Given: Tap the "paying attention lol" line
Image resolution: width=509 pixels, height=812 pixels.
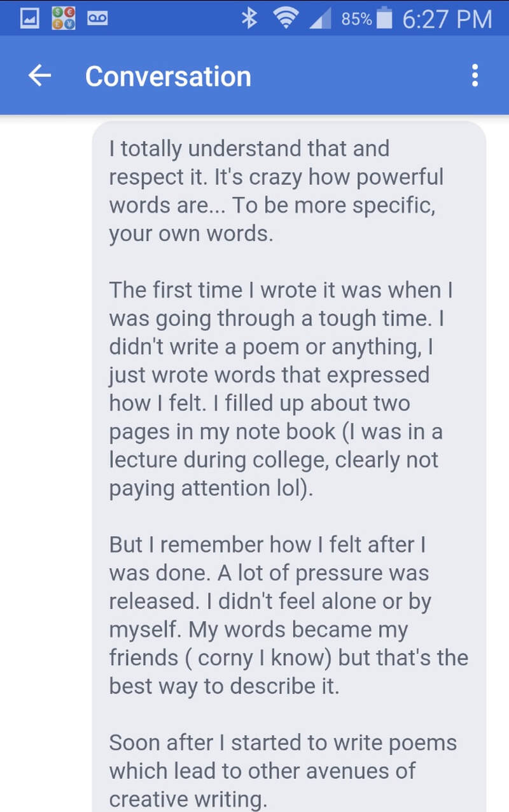Looking at the screenshot, I should point(211,488).
